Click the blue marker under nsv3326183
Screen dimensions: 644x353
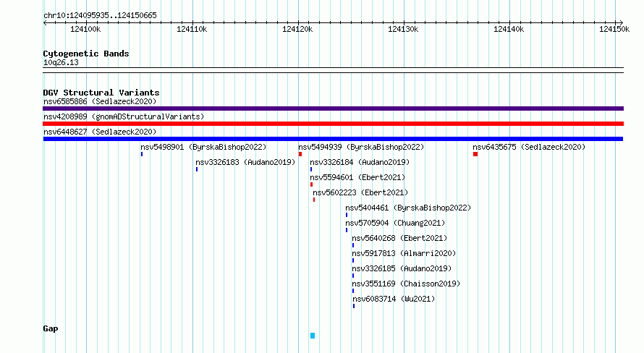click(x=197, y=169)
